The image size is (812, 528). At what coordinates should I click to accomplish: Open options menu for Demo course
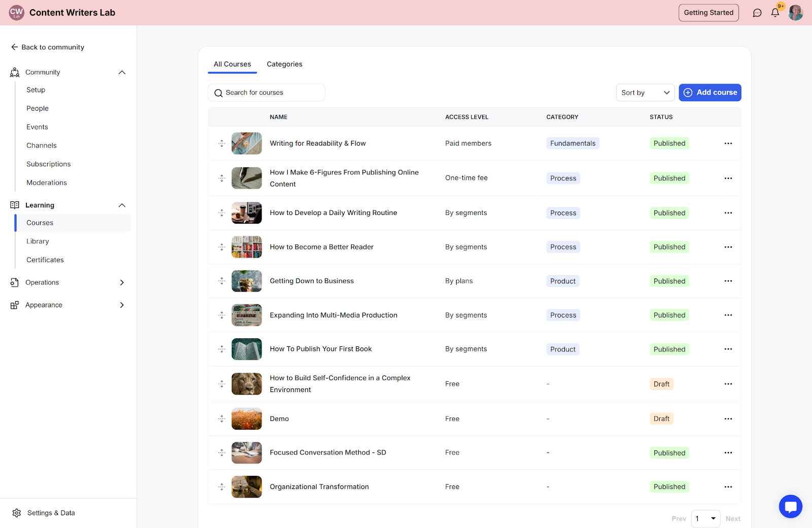728,419
